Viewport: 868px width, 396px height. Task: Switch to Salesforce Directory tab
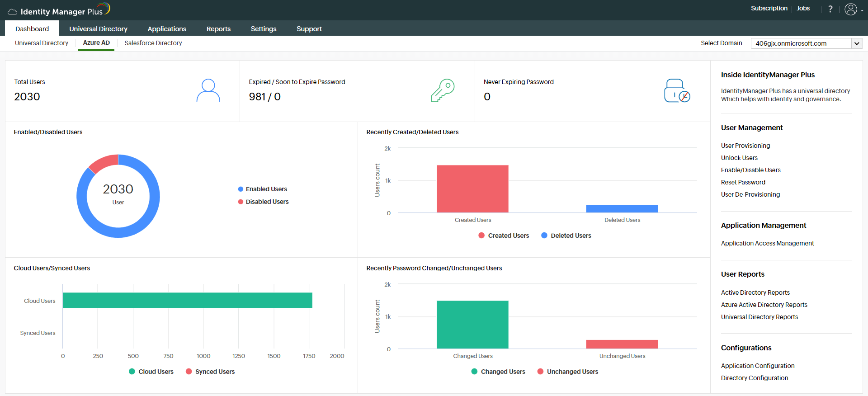[x=153, y=43]
